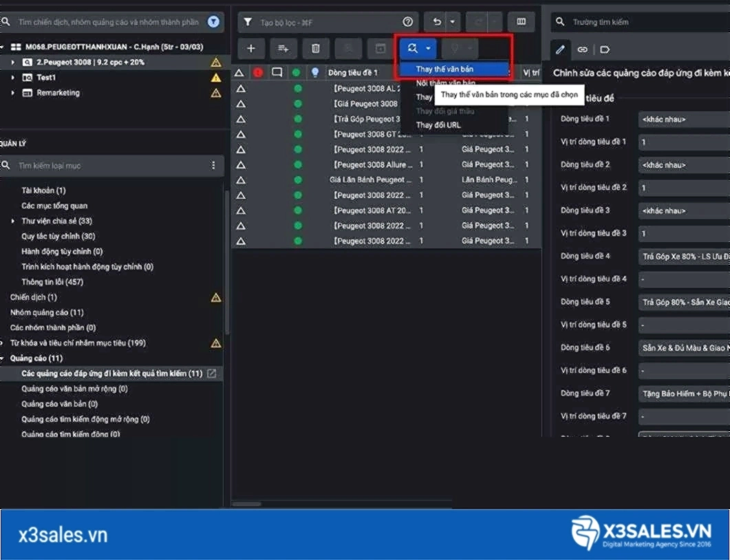Select row '[Peugeot 3008 Allure'

click(x=387, y=165)
